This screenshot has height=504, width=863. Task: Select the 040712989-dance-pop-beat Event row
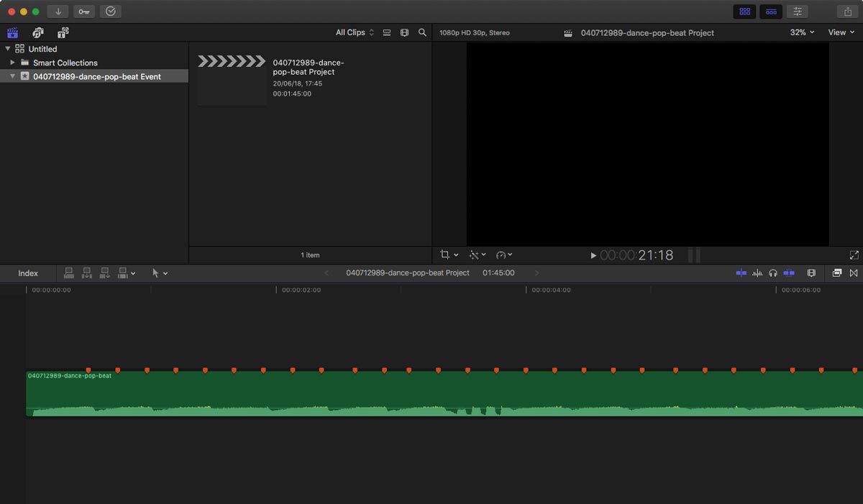94,76
